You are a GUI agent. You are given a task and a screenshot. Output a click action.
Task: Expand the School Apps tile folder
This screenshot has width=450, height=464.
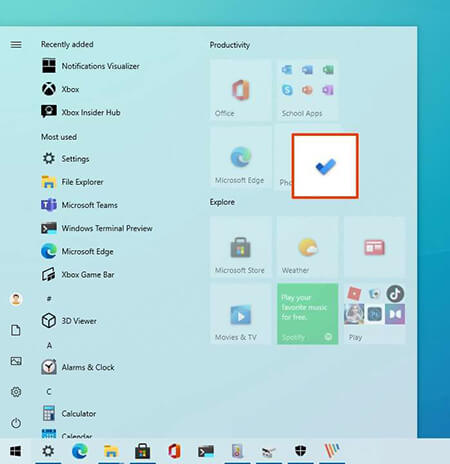pyautogui.click(x=308, y=90)
